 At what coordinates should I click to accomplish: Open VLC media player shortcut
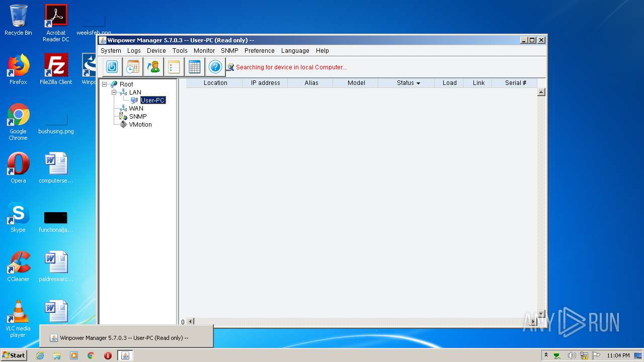[18, 319]
